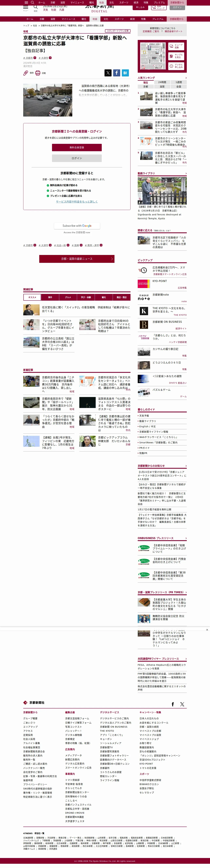Image resolution: width=210 pixels, height=868 pixels.
Task: Click plus icon beside 医療 tag
Action: [x=81, y=245]
